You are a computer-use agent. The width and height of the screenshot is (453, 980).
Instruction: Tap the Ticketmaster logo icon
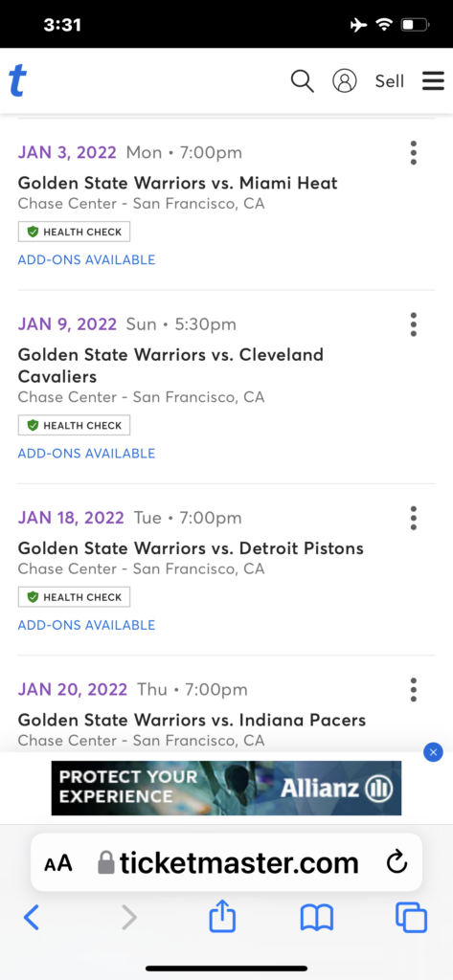[17, 81]
